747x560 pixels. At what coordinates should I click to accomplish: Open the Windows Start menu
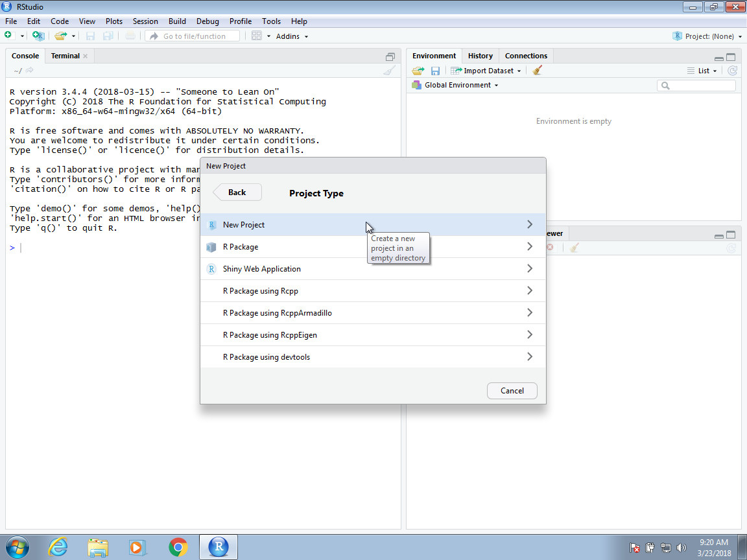(x=16, y=547)
